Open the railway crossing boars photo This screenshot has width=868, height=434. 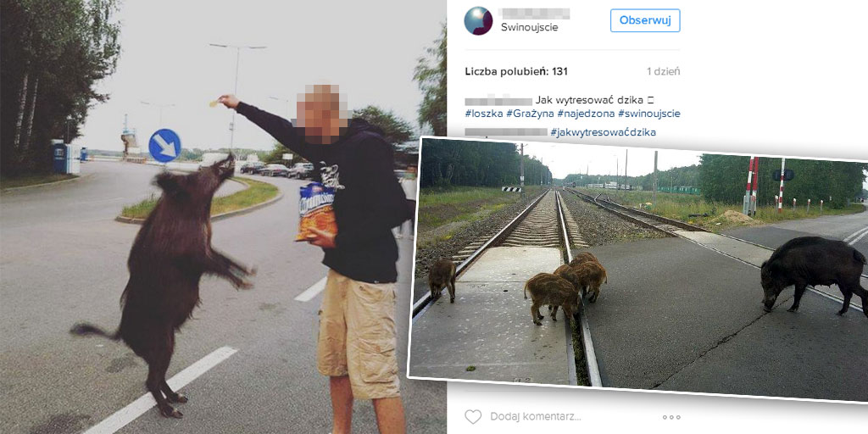click(x=637, y=269)
